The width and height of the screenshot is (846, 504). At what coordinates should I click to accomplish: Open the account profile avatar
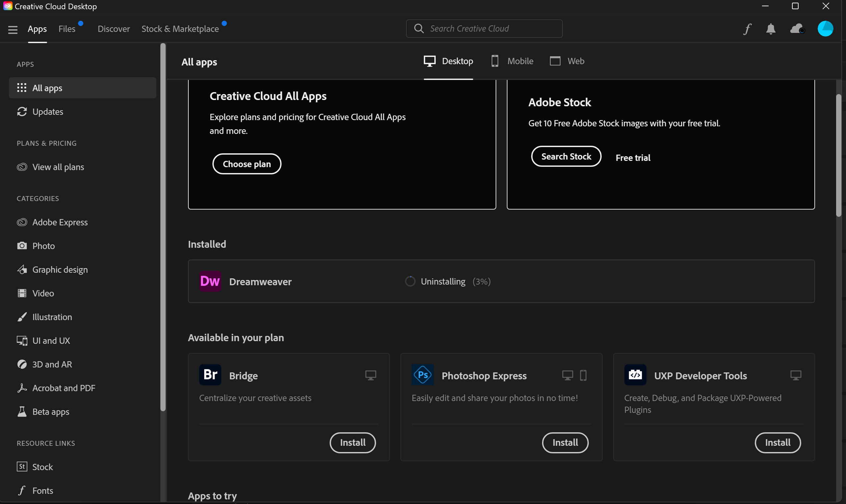pos(825,29)
